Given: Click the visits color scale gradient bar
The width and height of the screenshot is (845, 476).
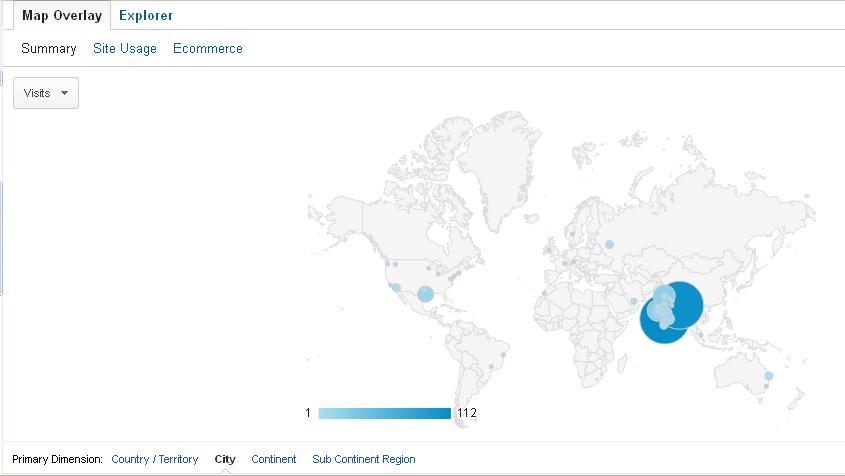Looking at the screenshot, I should (x=385, y=413).
